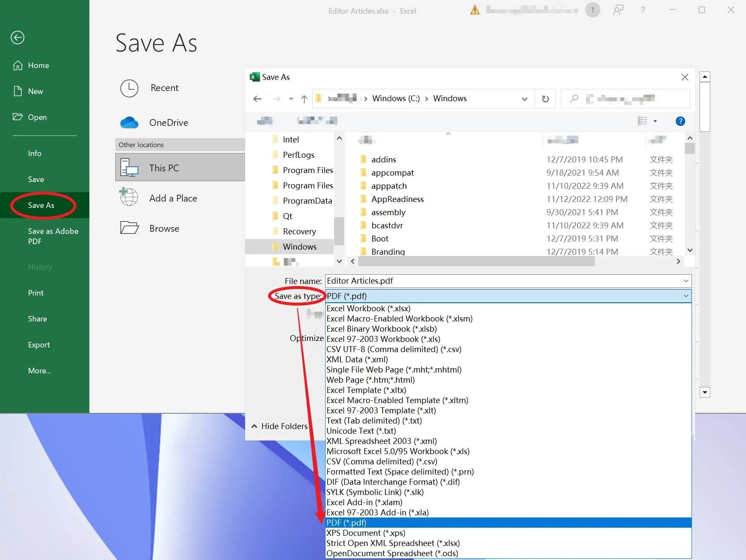
Task: Click the refresh icon in the Save As dialog
Action: (545, 98)
